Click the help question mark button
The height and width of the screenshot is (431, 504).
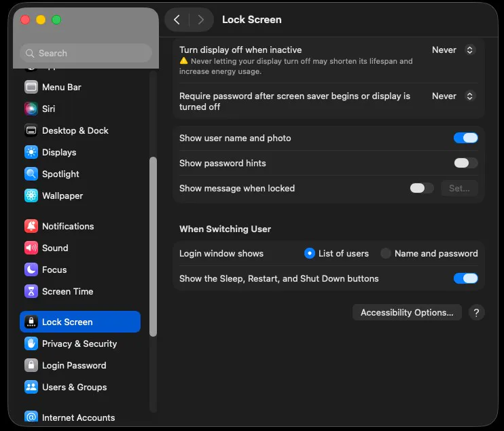point(477,312)
